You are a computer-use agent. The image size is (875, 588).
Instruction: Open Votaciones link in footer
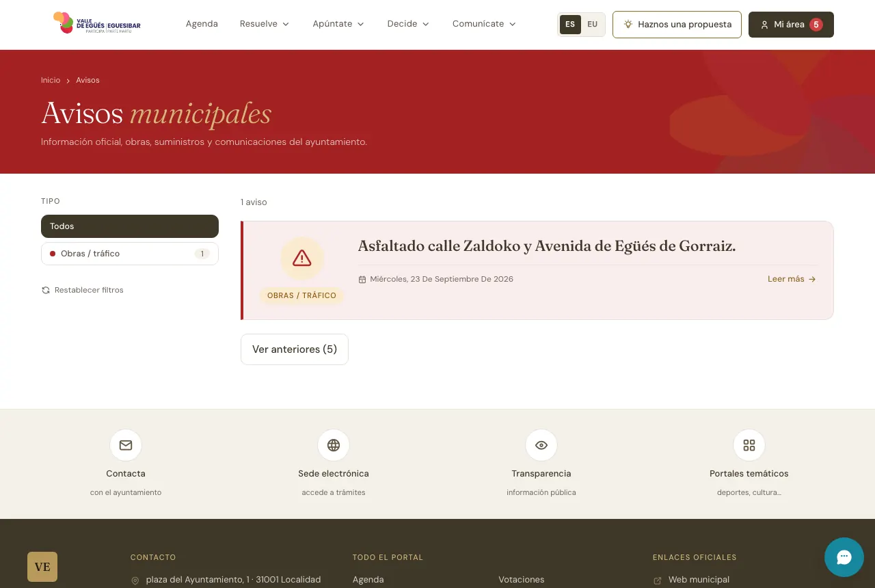pos(522,580)
